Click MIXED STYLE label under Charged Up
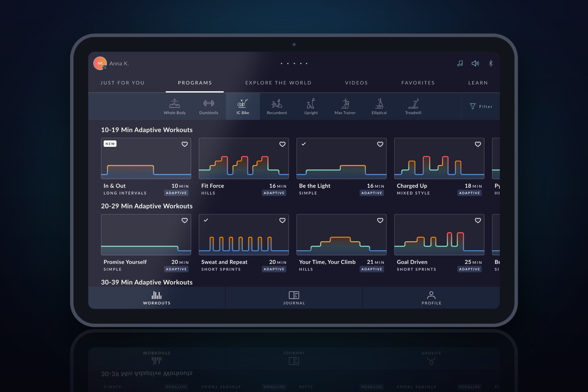Viewport: 588px width, 392px height. (x=413, y=193)
